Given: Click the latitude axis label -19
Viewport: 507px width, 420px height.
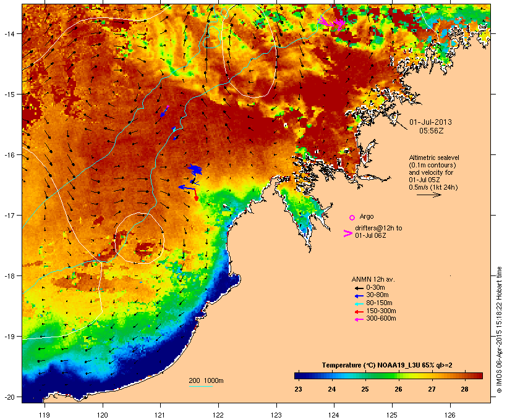Looking at the screenshot, I should (9, 337).
